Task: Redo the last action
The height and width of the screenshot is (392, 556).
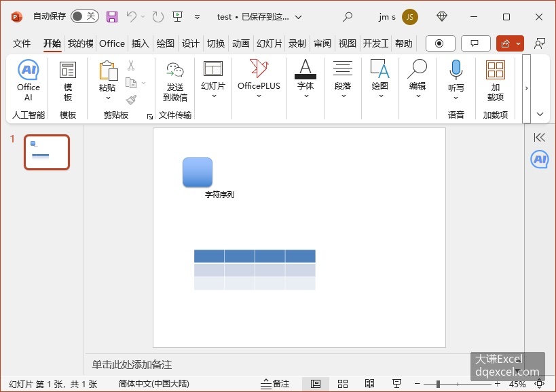Action: click(157, 17)
